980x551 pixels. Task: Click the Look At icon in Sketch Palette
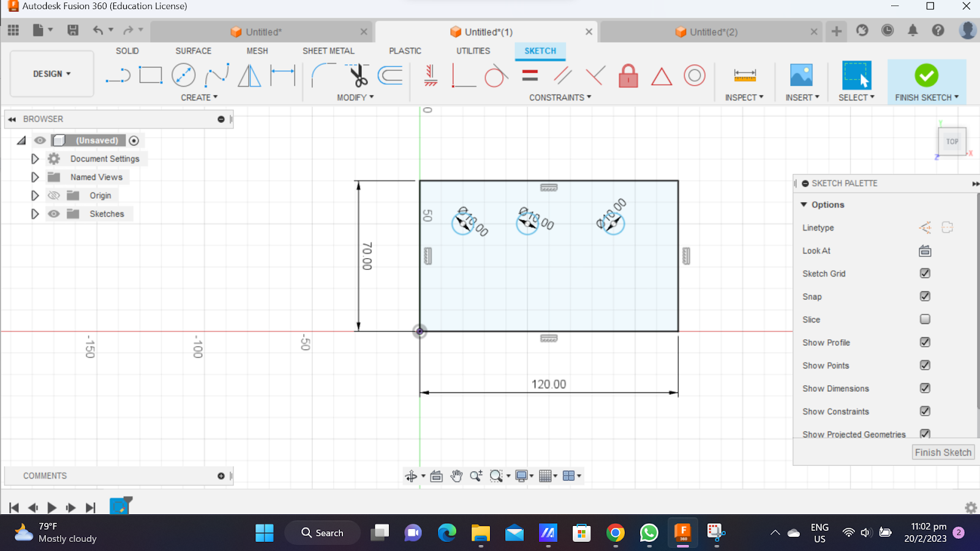point(925,251)
